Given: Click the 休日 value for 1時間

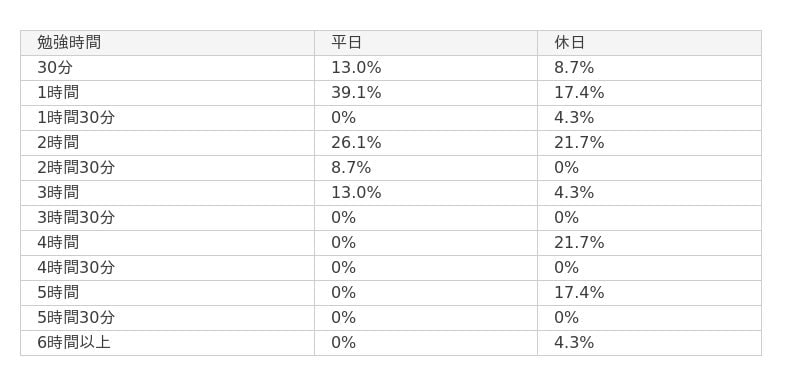Looking at the screenshot, I should [x=579, y=93].
